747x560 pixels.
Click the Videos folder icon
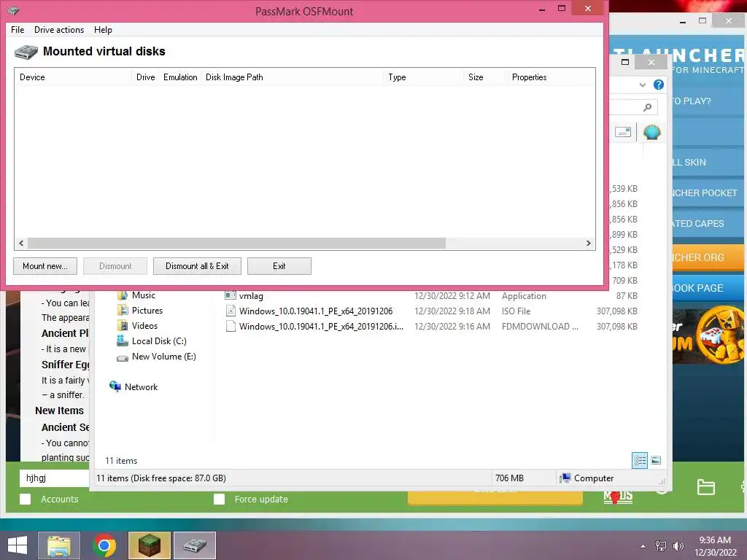coord(123,326)
